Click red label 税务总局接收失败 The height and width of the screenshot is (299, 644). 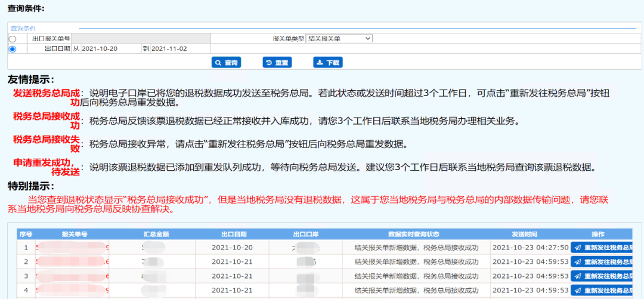47,143
